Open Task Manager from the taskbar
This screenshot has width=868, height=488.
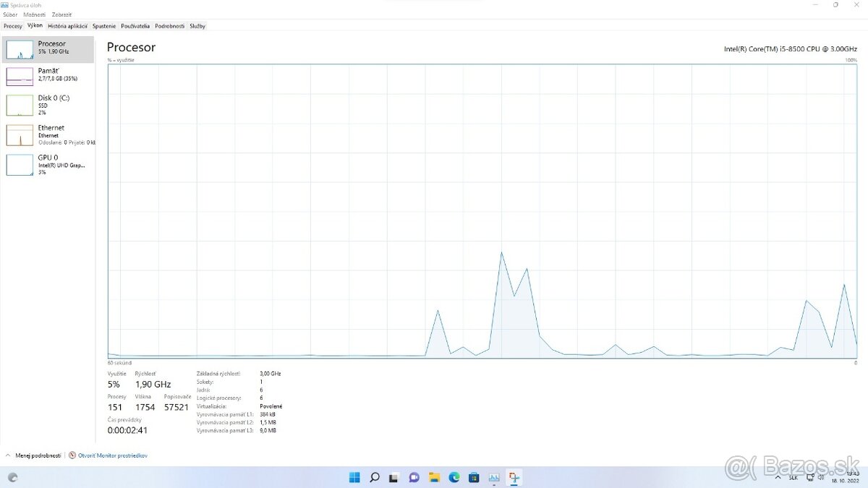click(494, 477)
